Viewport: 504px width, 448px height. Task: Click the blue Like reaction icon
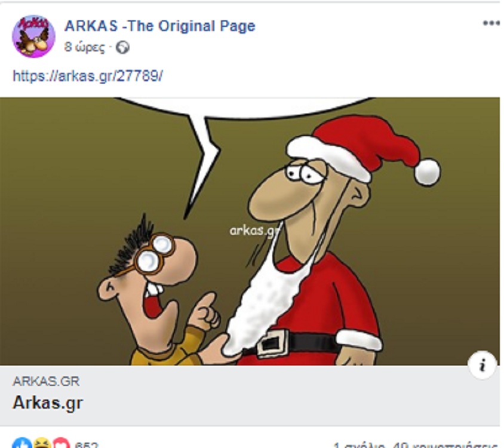[21, 444]
